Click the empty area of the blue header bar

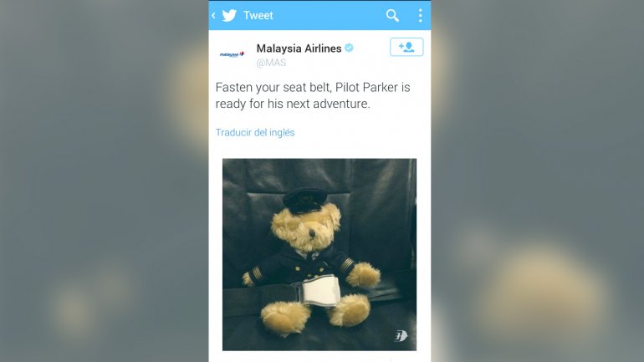pyautogui.click(x=329, y=16)
